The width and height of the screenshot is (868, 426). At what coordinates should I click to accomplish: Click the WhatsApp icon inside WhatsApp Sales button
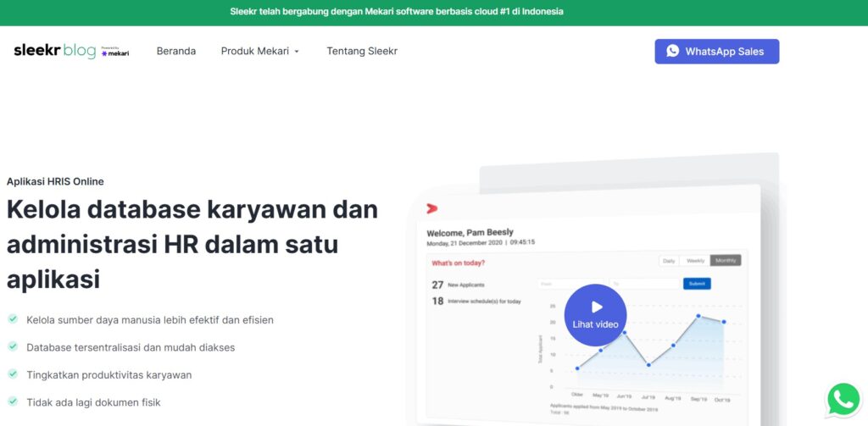(x=672, y=51)
